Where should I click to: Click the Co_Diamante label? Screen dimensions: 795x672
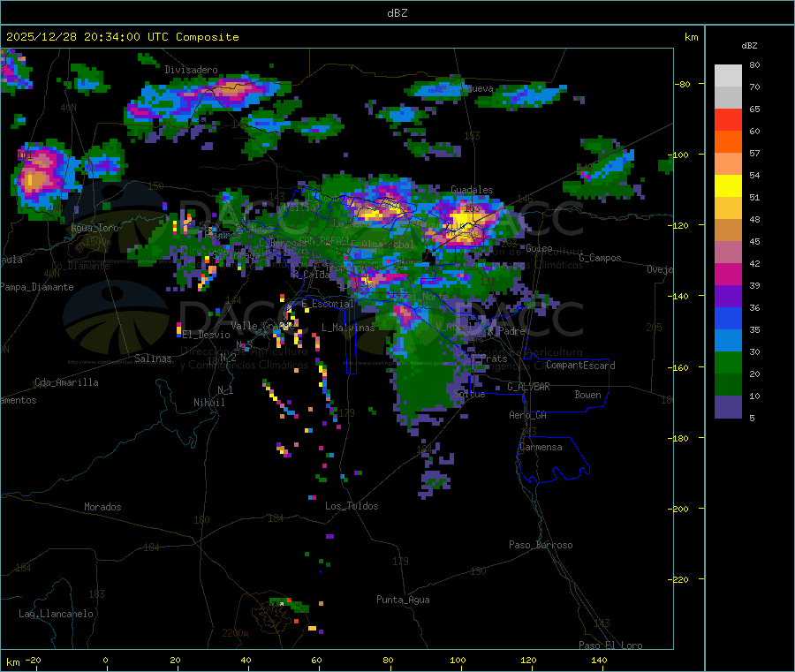point(80,266)
